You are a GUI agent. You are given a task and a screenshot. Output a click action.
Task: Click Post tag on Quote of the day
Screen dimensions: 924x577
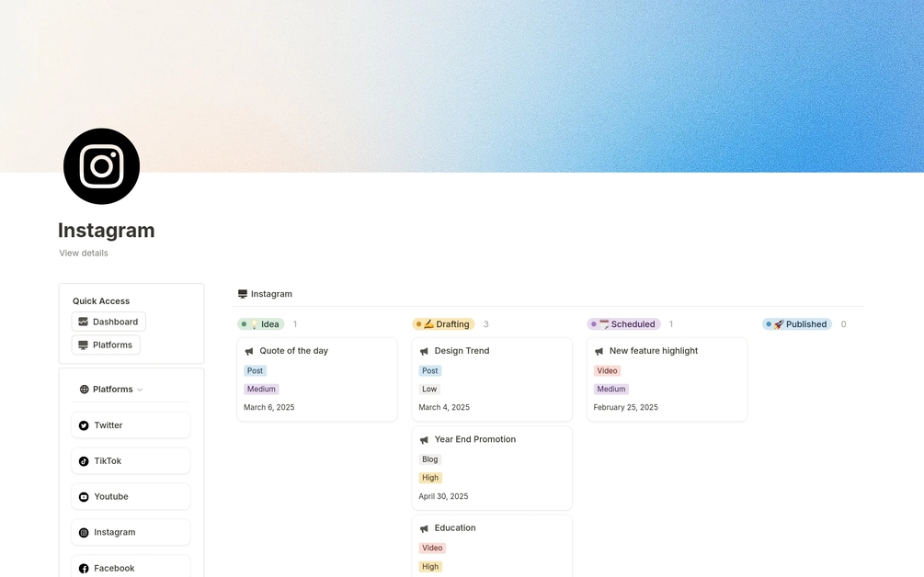pyautogui.click(x=256, y=371)
